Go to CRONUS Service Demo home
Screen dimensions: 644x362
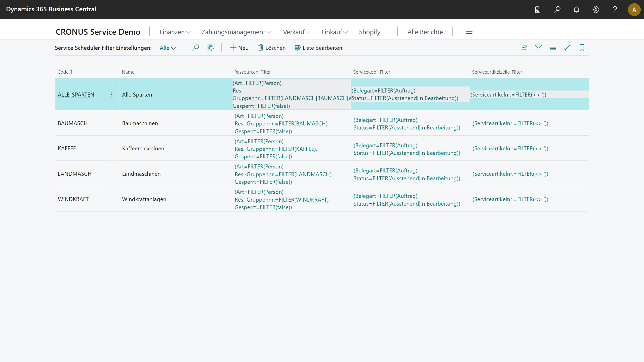coord(98,32)
